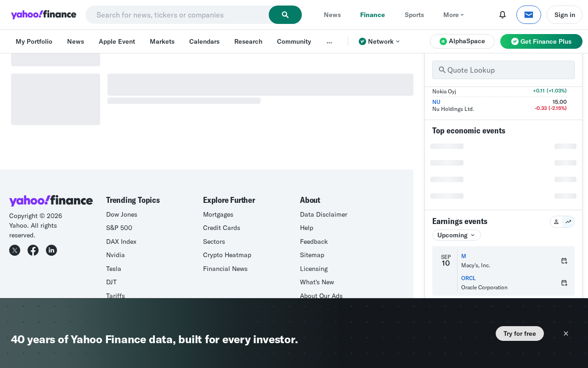Open What's New link
588x368 pixels.
pos(317,282)
